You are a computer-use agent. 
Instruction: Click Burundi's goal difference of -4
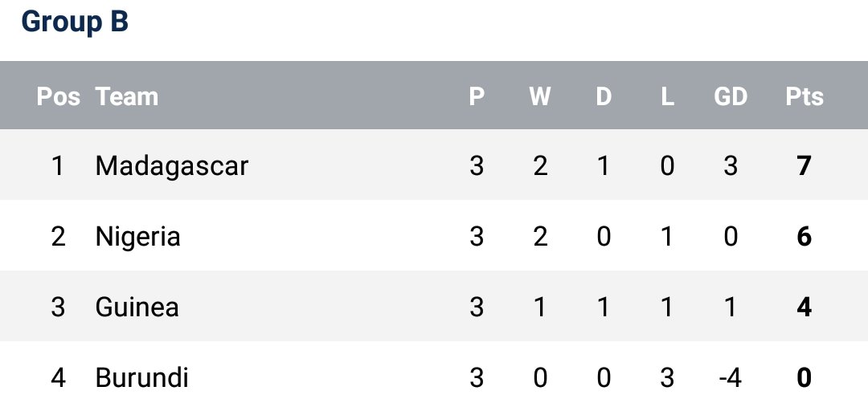click(729, 377)
